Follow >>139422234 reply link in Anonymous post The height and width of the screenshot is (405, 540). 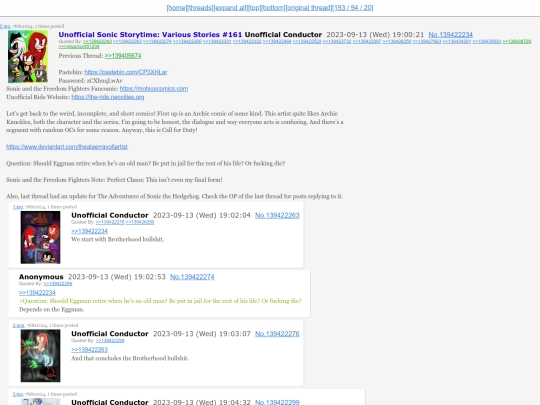[37, 293]
